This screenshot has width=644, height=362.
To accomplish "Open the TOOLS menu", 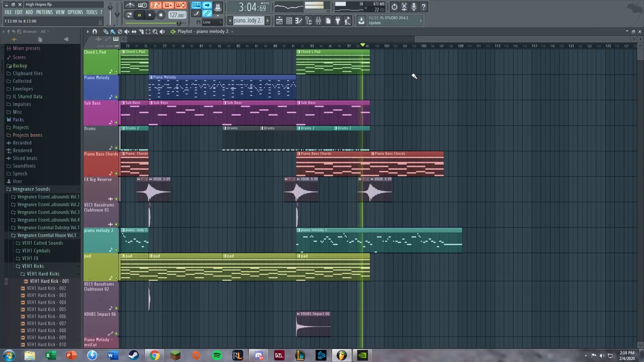I will click(92, 12).
